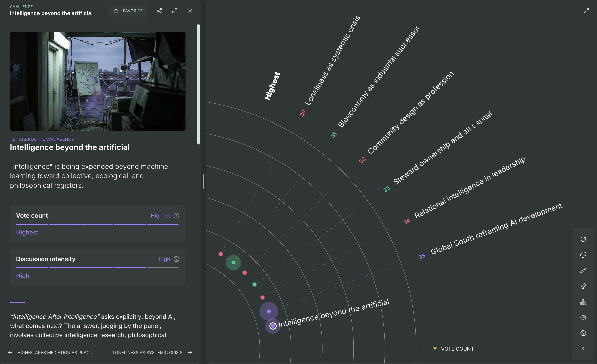Click the refresh icon in right toolbar
The image size is (597, 364).
(583, 239)
